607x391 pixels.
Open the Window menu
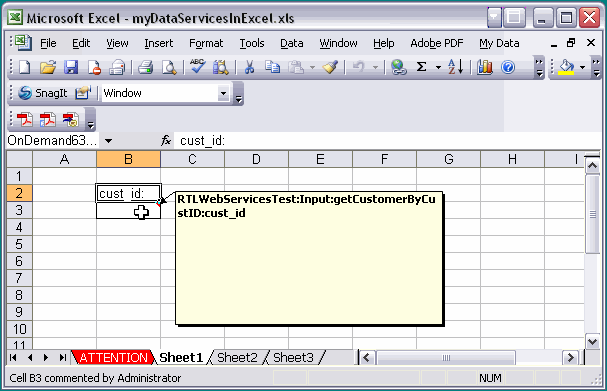pyautogui.click(x=338, y=43)
